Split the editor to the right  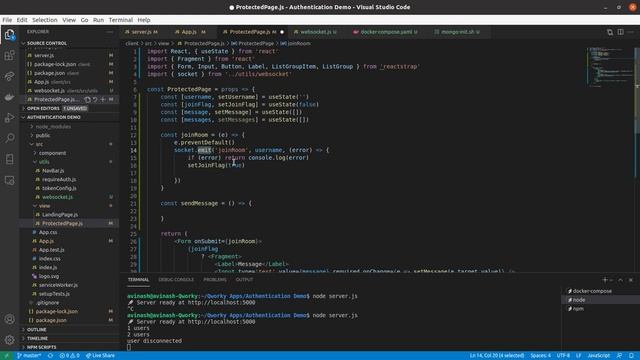click(x=620, y=32)
